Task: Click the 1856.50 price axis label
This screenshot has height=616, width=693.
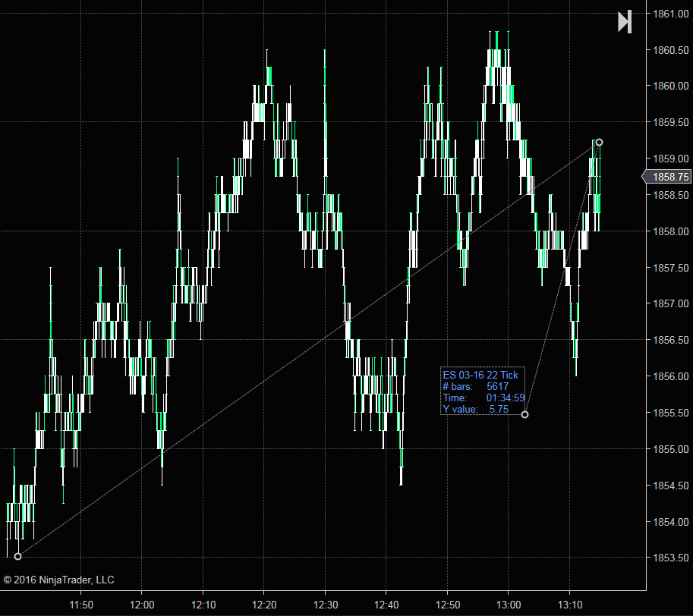Action: point(670,340)
